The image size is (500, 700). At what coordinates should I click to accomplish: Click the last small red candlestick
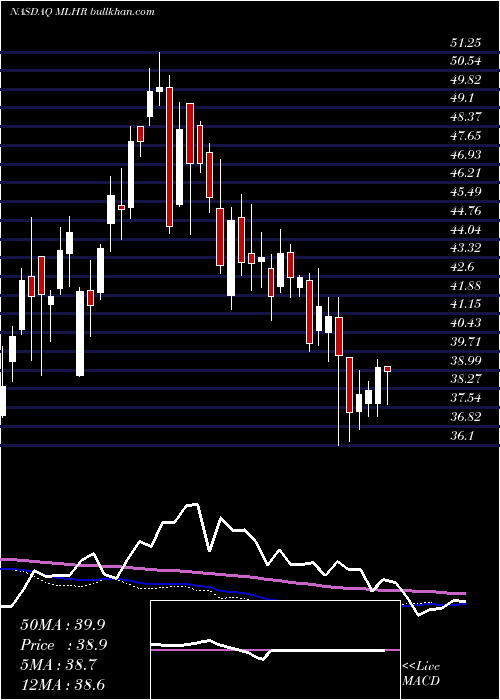tap(388, 369)
